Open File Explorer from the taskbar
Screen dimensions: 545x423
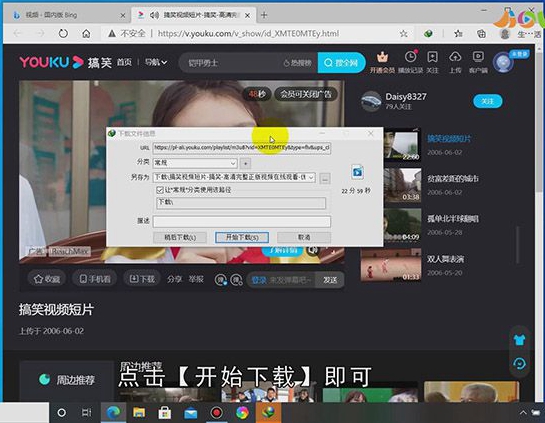[x=139, y=413]
